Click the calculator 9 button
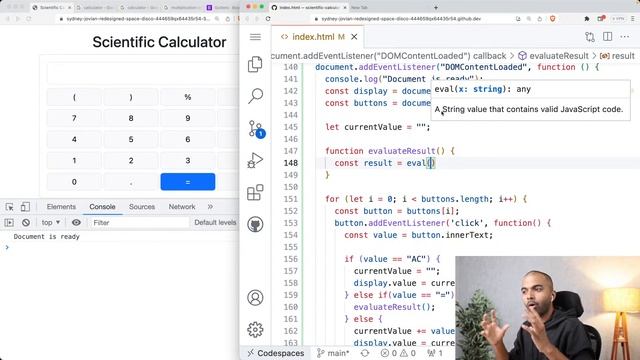 (188, 118)
